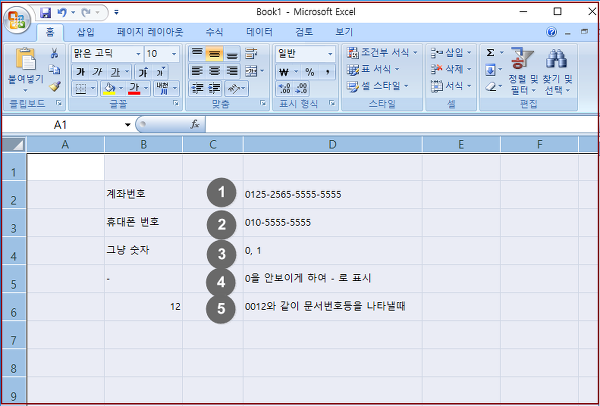The width and height of the screenshot is (600, 406).
Task: Apply bold with the 가 button
Action: click(x=80, y=72)
